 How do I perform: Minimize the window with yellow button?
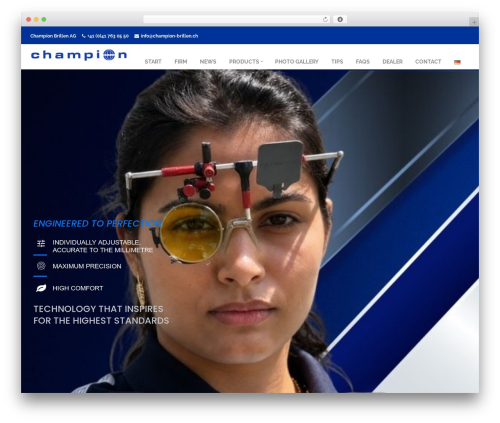pyautogui.click(x=36, y=19)
